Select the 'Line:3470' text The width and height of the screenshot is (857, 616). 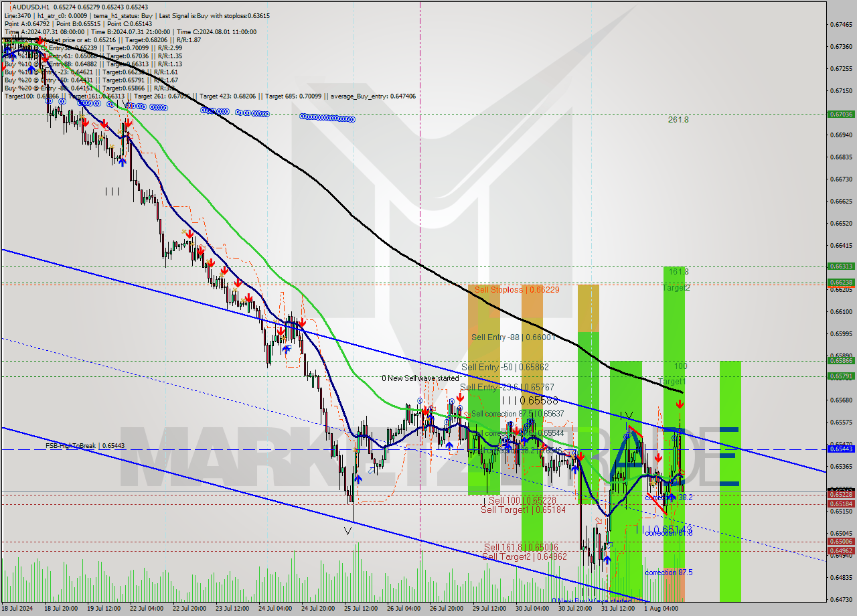[17, 15]
